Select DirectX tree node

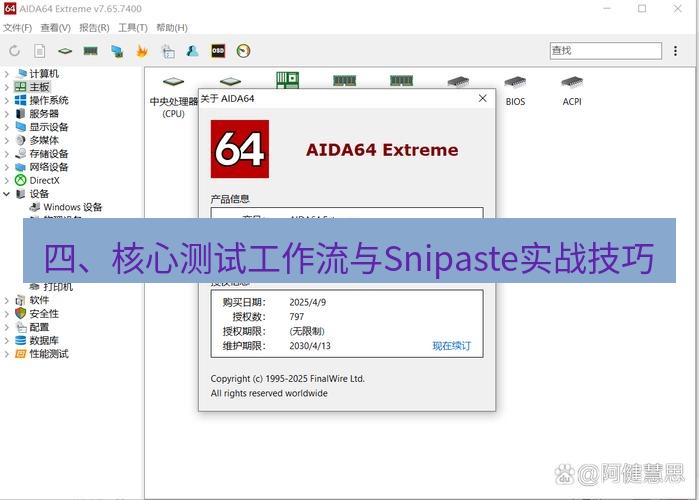point(44,180)
